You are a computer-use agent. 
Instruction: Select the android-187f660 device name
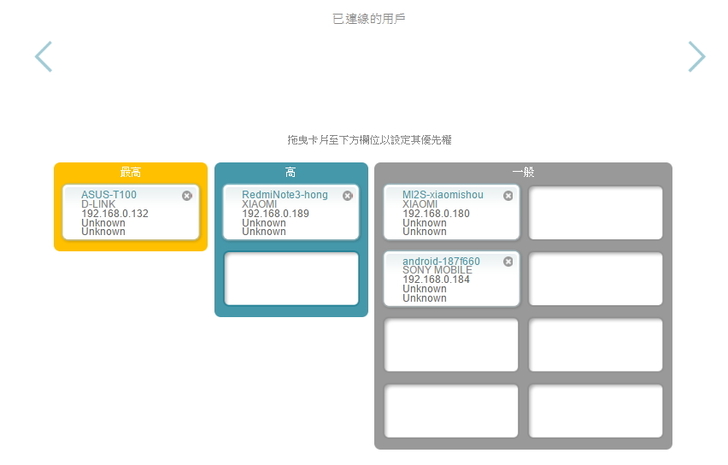(441, 261)
